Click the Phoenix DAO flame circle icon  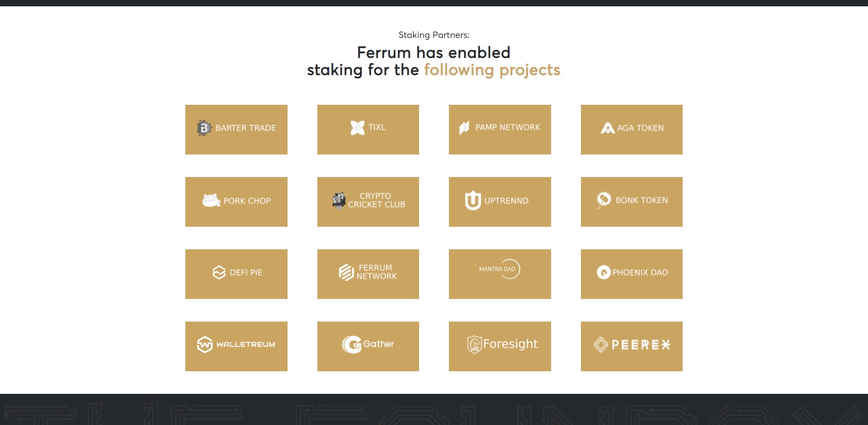[x=604, y=273]
